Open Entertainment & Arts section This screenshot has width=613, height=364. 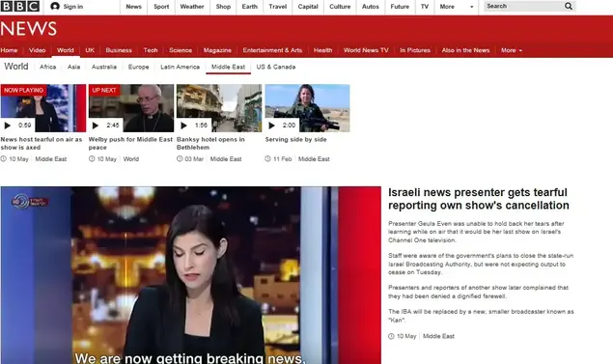272,50
